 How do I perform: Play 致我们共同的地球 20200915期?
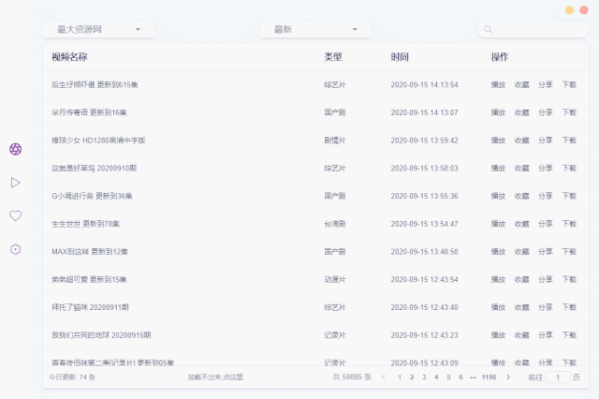(x=498, y=335)
